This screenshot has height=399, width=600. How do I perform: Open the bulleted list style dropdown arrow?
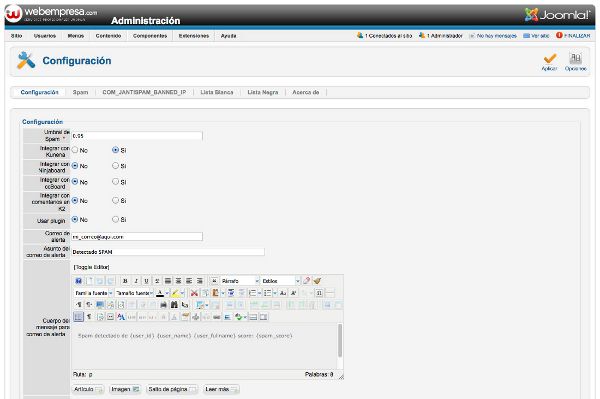275,293
